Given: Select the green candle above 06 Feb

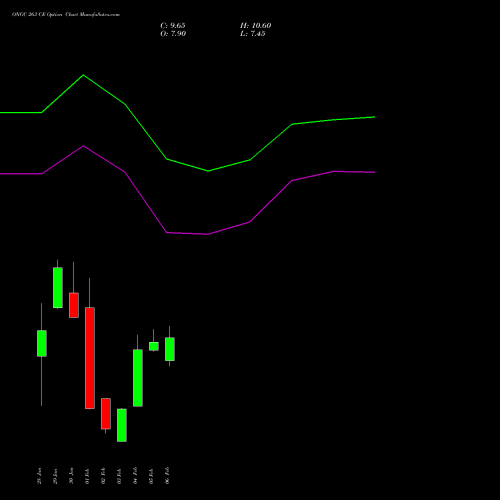Looking at the screenshot, I should [x=170, y=349].
